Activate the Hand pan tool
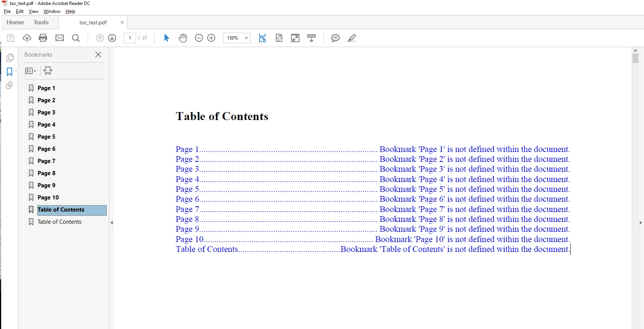 click(x=183, y=38)
